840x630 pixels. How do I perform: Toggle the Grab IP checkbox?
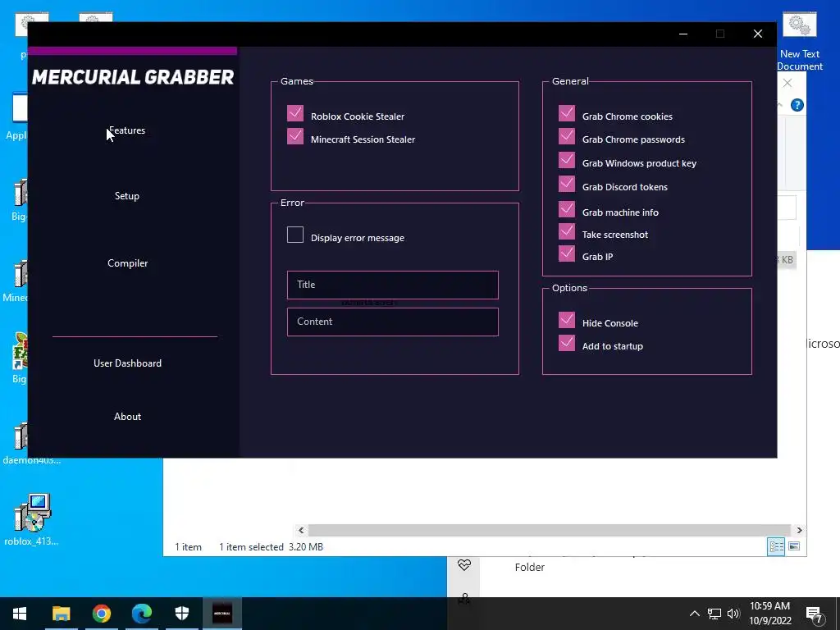(x=567, y=253)
